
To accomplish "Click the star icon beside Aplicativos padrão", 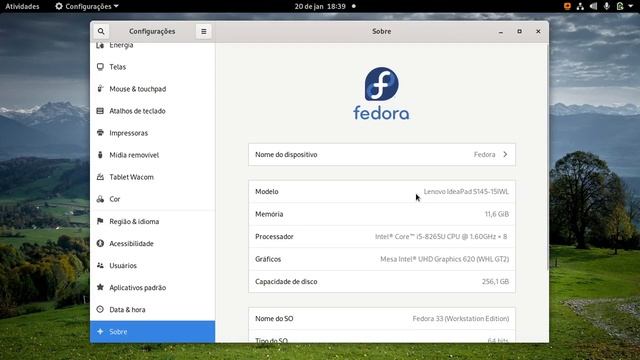I will pos(100,287).
